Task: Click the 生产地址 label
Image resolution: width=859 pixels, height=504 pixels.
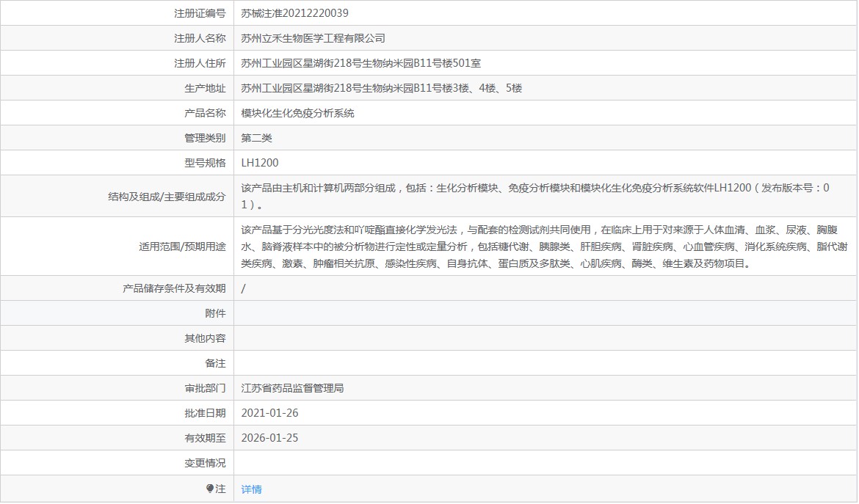Action: pyautogui.click(x=205, y=88)
